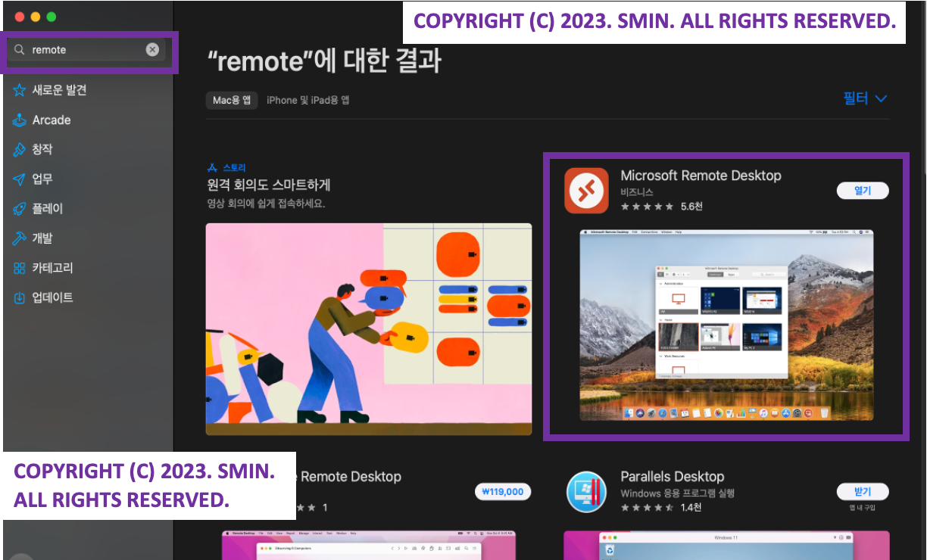
Task: Select the 개발 hammer icon
Action: (x=20, y=238)
